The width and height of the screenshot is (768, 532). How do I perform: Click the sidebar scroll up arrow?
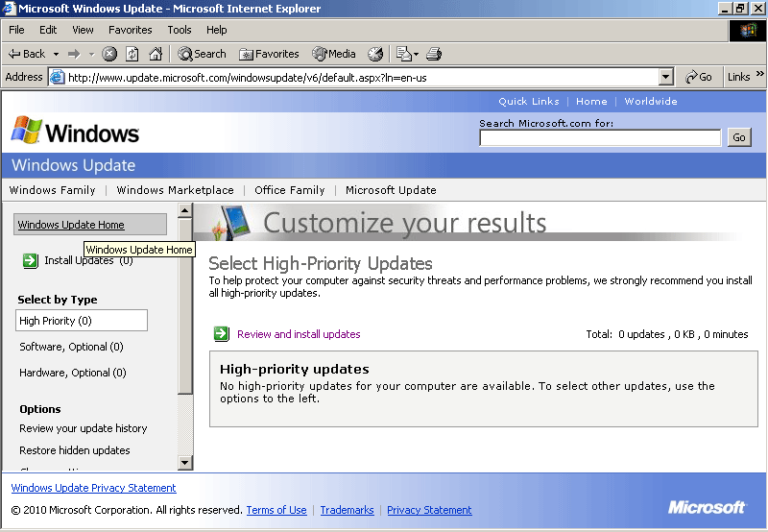coord(184,210)
